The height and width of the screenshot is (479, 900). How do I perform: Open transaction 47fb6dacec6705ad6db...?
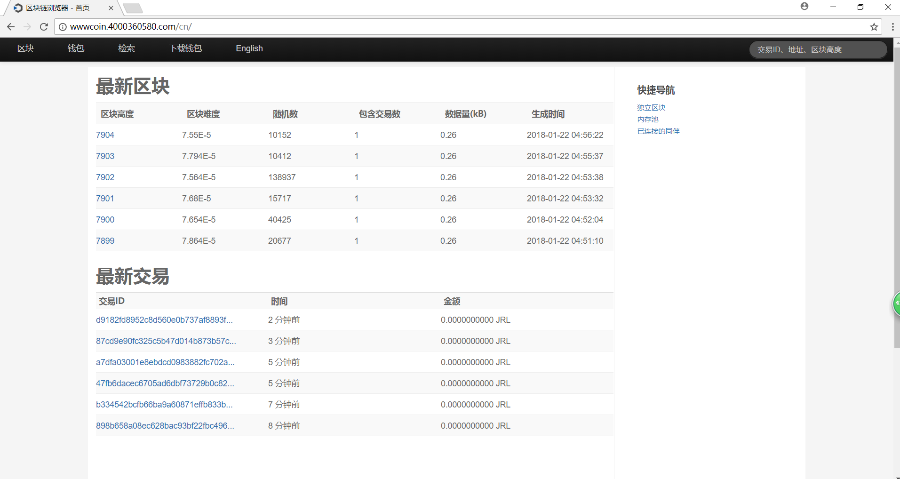(165, 383)
